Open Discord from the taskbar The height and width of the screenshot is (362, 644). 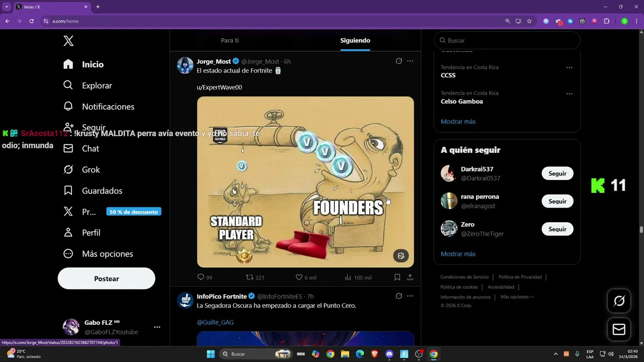click(x=389, y=354)
